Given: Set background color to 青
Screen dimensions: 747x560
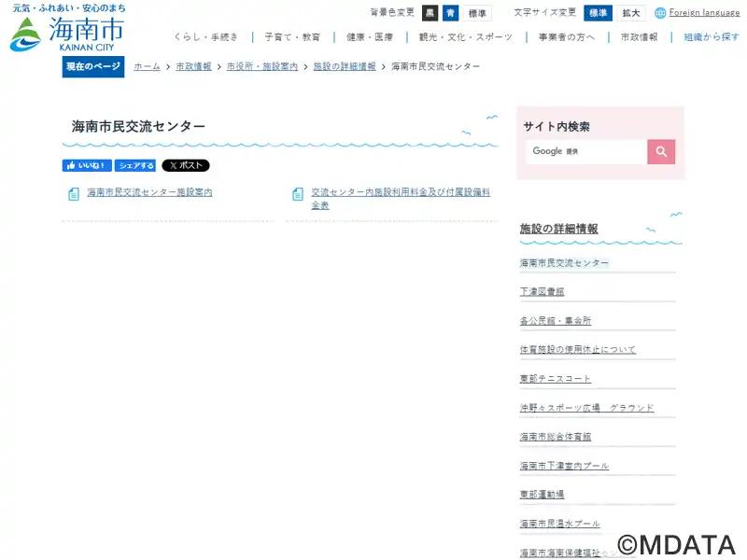Looking at the screenshot, I should 450,13.
